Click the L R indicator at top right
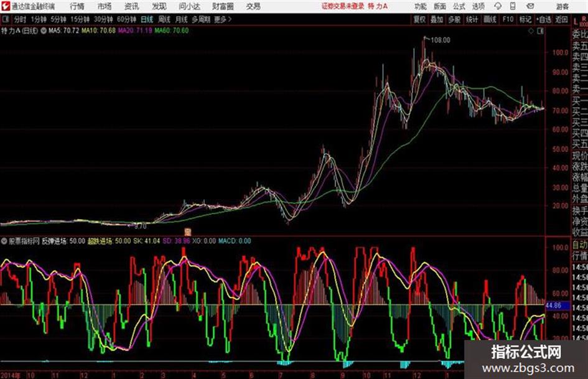The width and height of the screenshot is (588, 379). click(580, 21)
